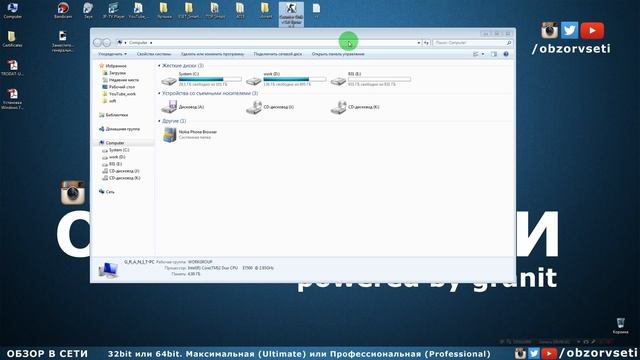
Task: Click the computer icon in details pane
Action: tap(108, 270)
